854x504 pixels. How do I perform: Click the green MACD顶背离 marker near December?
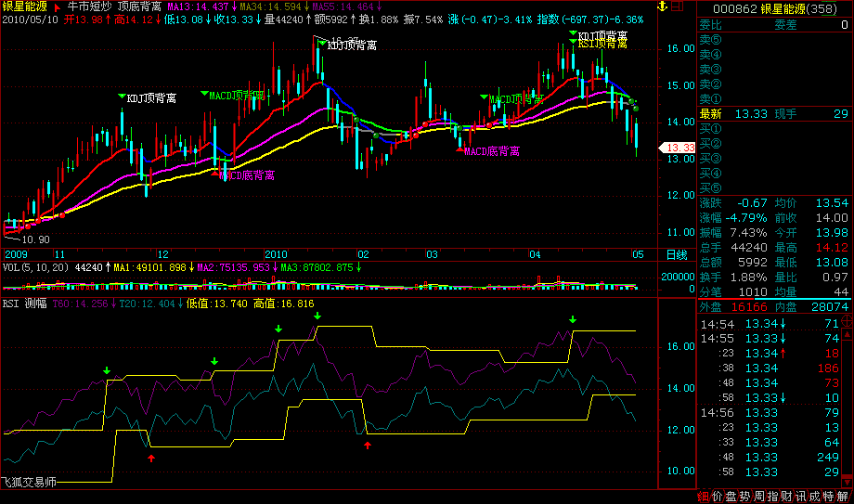(x=236, y=95)
